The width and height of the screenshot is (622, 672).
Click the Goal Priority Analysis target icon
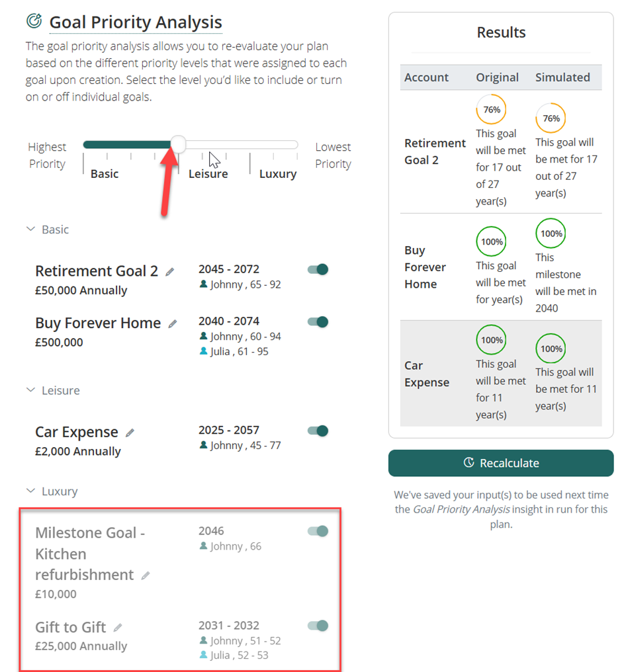[34, 21]
